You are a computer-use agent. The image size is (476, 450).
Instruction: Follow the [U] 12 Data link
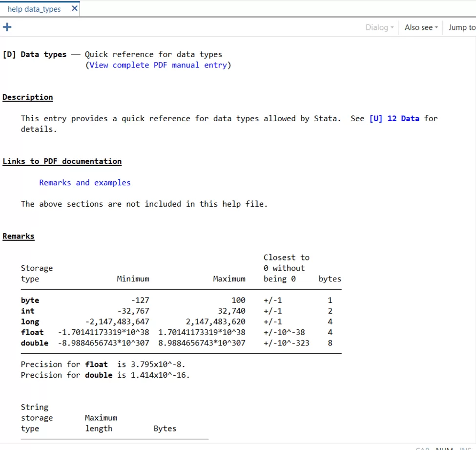pyautogui.click(x=394, y=118)
